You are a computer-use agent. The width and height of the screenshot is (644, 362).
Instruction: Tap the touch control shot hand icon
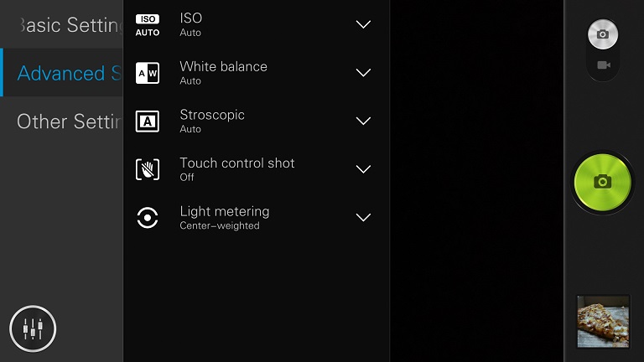click(148, 169)
